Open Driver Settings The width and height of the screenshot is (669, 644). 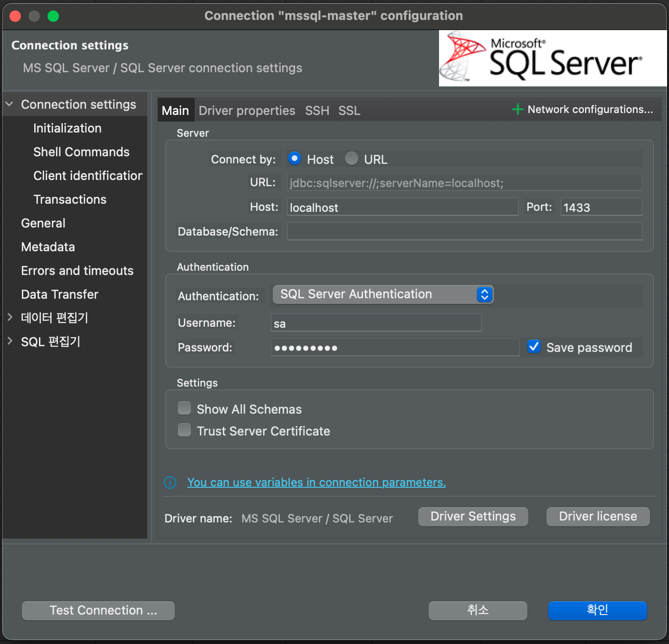click(473, 517)
